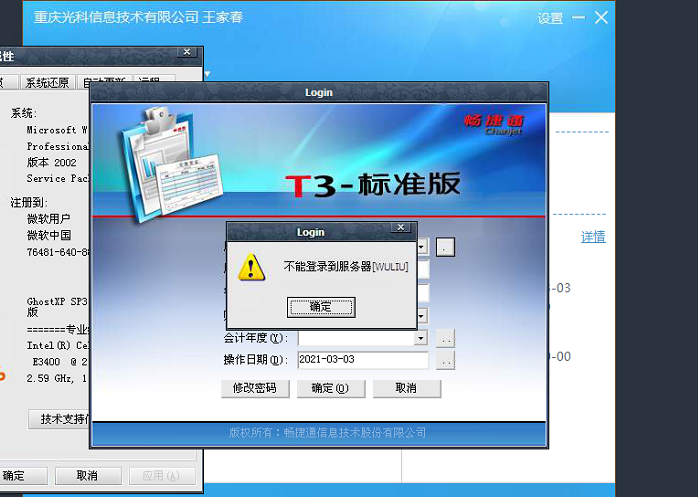Click the error text 不能登录到服务器[WULIU]
The image size is (698, 497).
pyautogui.click(x=346, y=267)
